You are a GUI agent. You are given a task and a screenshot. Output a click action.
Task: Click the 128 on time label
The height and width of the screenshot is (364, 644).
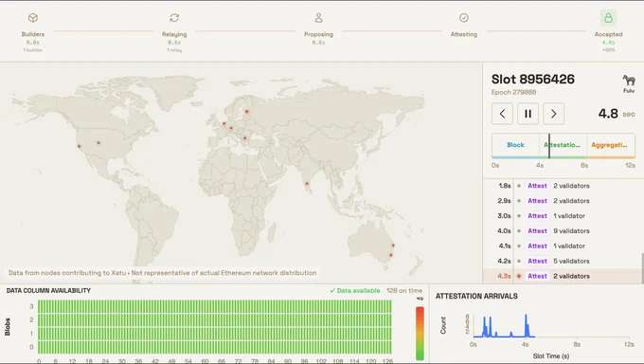click(x=404, y=291)
